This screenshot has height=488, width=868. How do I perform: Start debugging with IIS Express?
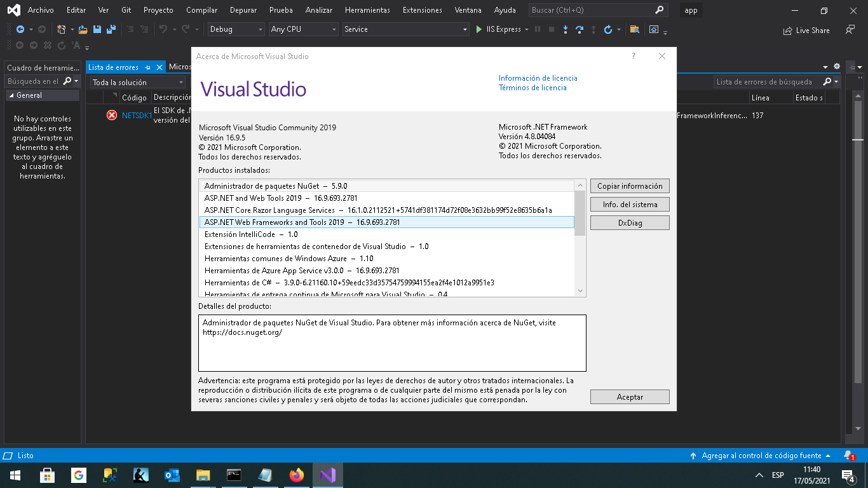pyautogui.click(x=498, y=29)
